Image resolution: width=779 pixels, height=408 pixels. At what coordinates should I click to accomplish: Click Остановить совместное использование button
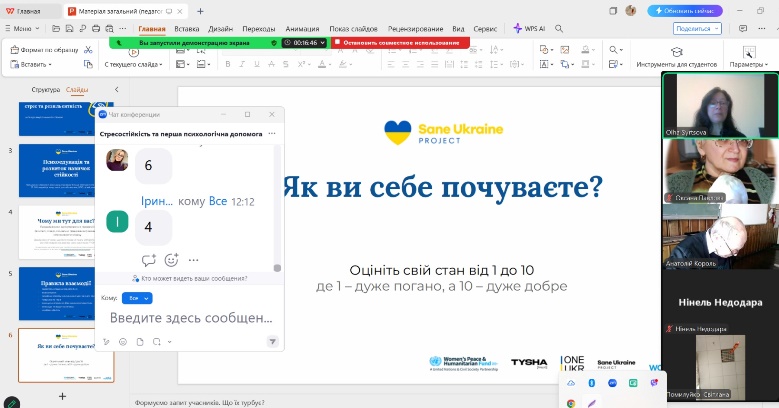[400, 43]
